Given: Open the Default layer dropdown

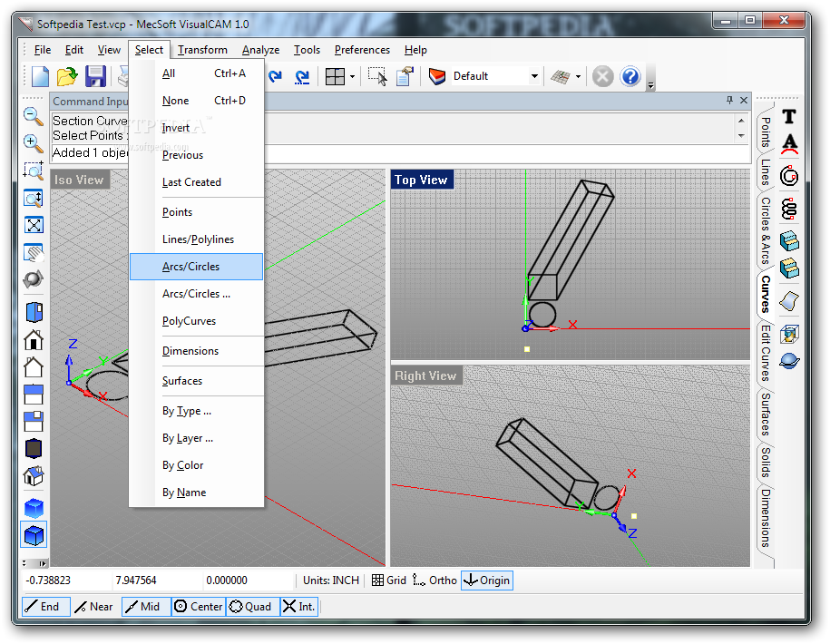Looking at the screenshot, I should click(x=534, y=76).
